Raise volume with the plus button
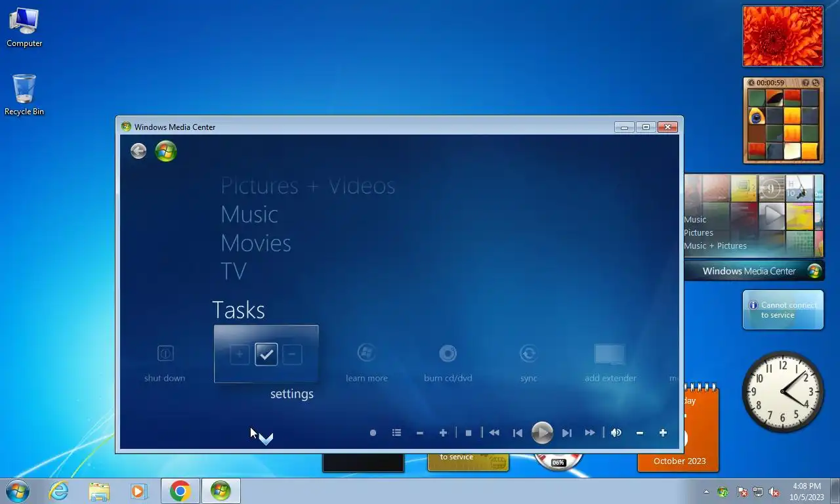 click(x=663, y=433)
